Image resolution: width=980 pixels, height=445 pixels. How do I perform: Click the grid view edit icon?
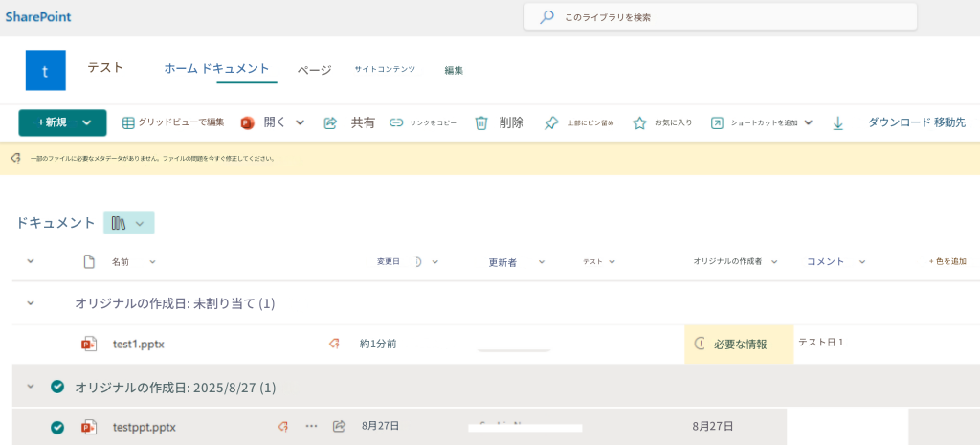127,123
